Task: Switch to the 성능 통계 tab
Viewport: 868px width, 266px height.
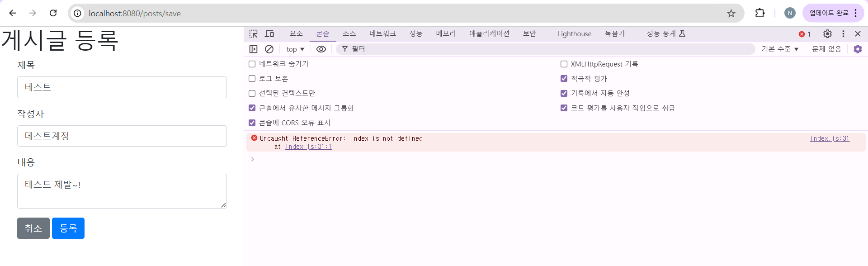Action: tap(666, 34)
